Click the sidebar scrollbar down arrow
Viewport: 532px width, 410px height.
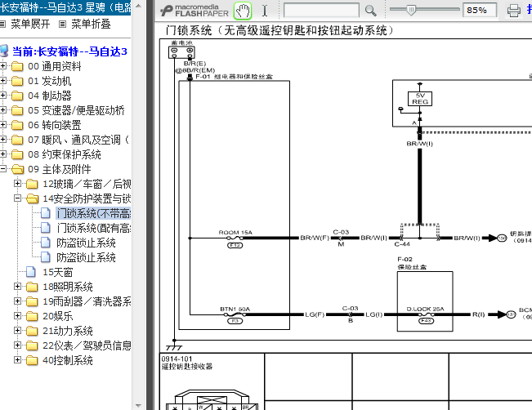138,405
